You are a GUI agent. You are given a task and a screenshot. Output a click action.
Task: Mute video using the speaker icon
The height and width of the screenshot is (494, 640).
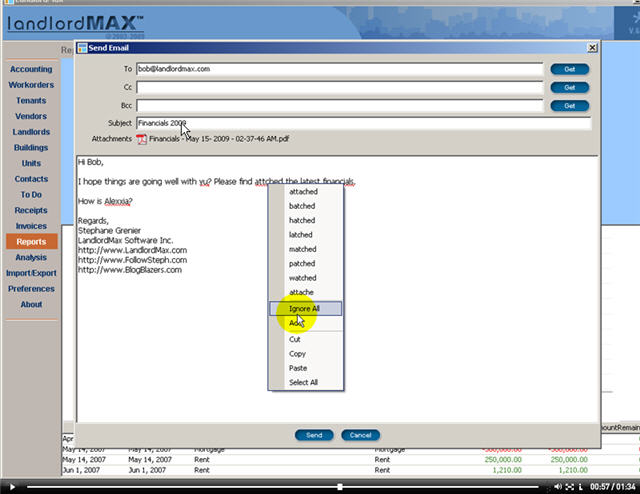[x=558, y=487]
